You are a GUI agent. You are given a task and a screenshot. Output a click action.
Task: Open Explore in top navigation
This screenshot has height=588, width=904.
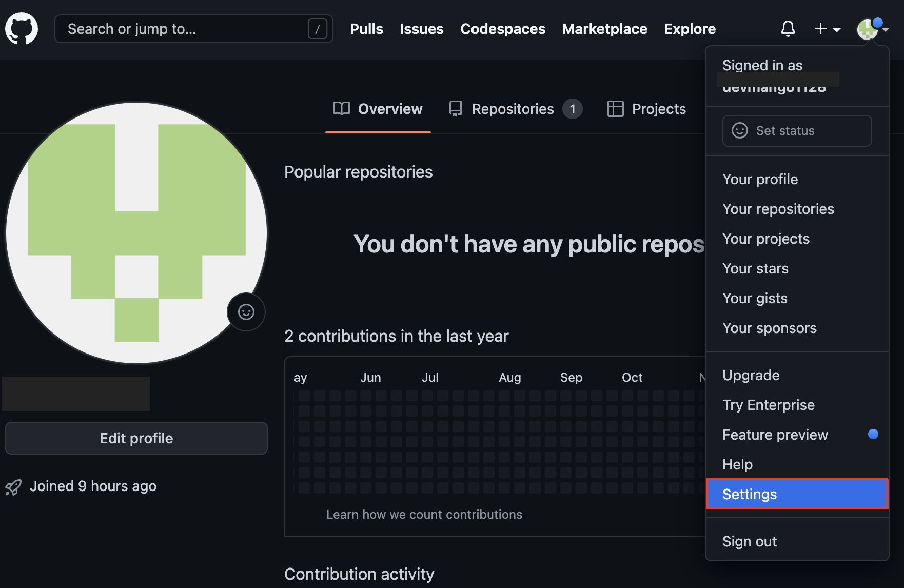pos(690,29)
